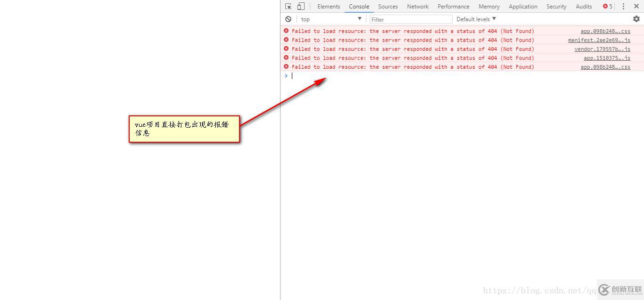
Task: Open the vendor.179557b….js source link
Action: (602, 49)
